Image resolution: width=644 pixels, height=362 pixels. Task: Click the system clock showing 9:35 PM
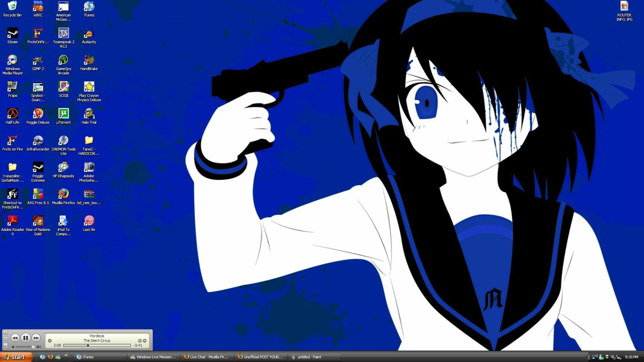[x=632, y=357]
